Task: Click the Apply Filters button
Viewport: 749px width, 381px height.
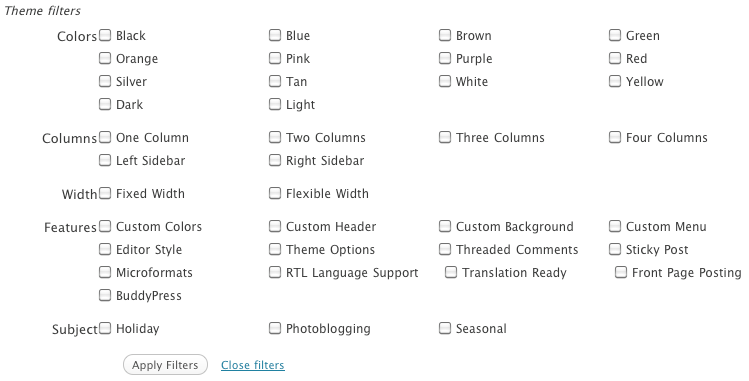Action: (x=165, y=365)
